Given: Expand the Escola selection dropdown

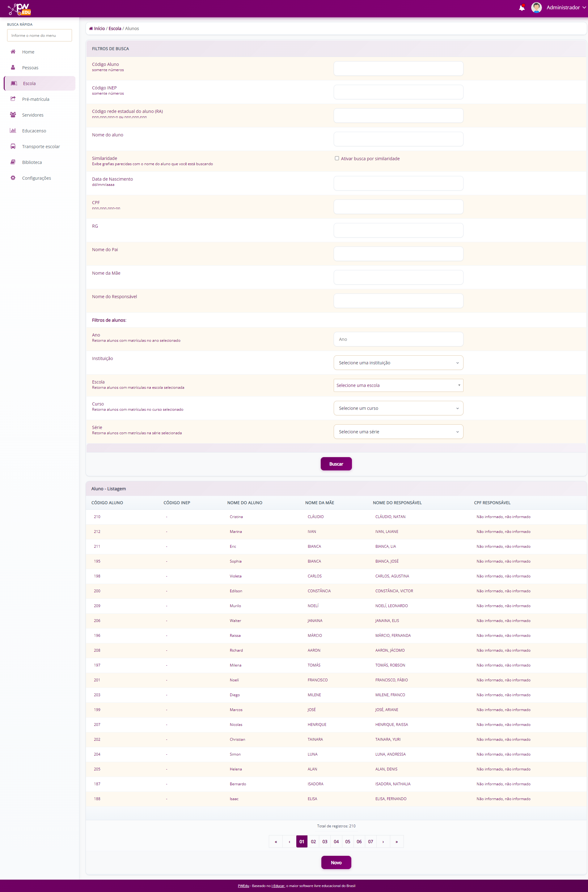Looking at the screenshot, I should [398, 385].
